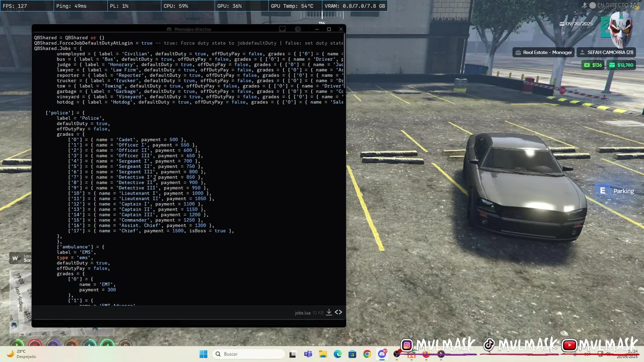Click the ['ambulance'] table key line
644x362 pixels.
point(80,247)
